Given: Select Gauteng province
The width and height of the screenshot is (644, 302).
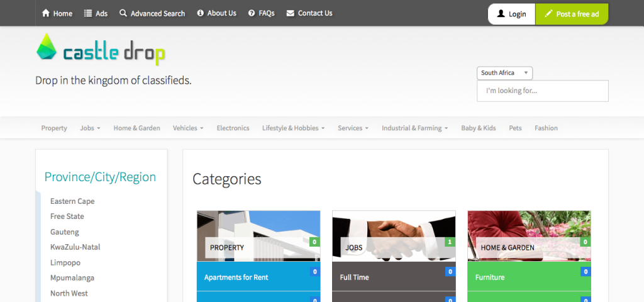Looking at the screenshot, I should pos(65,232).
